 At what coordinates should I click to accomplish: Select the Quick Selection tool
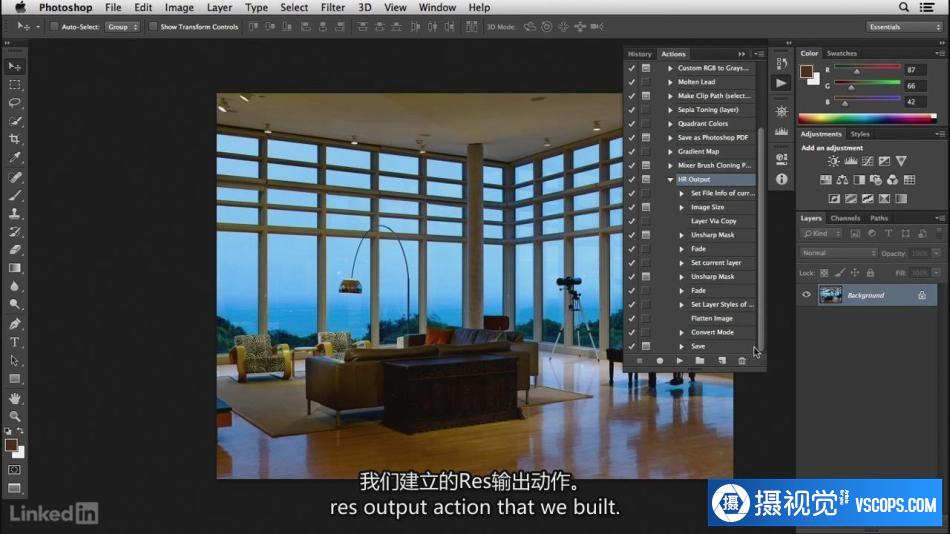[15, 121]
